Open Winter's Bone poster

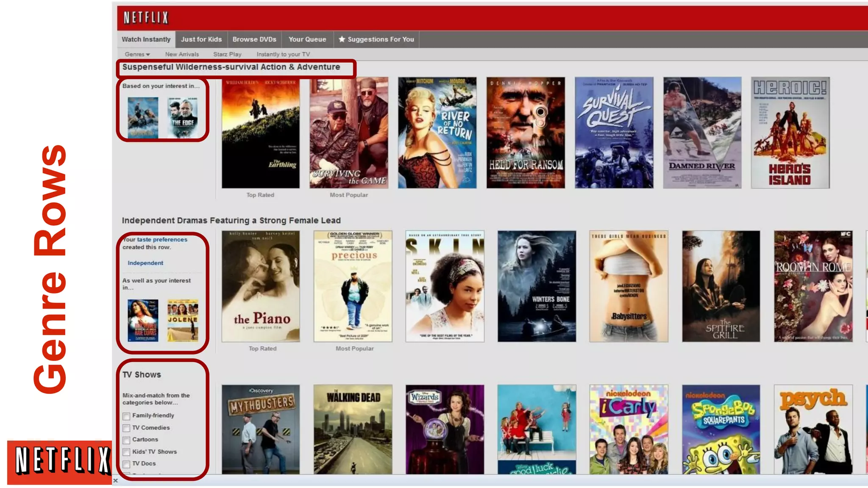[537, 286]
